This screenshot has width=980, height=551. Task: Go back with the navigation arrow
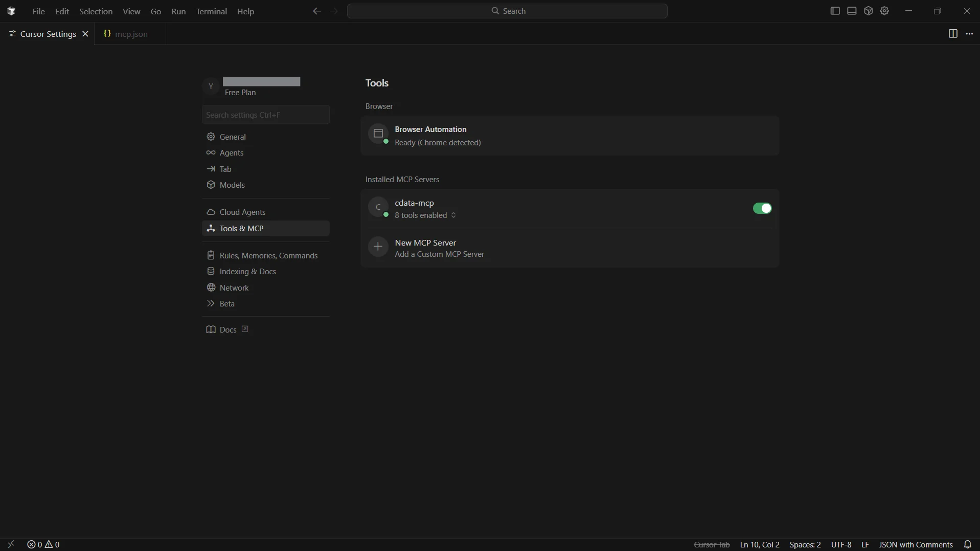[316, 11]
